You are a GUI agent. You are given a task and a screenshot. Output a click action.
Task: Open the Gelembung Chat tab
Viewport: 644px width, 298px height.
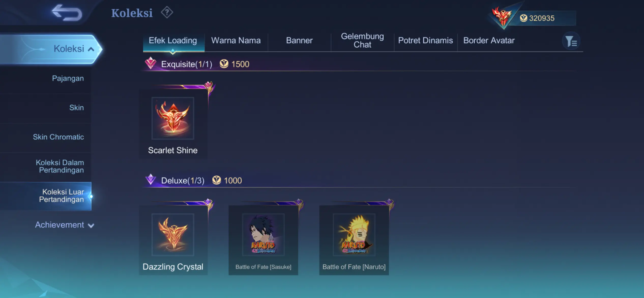pos(362,40)
